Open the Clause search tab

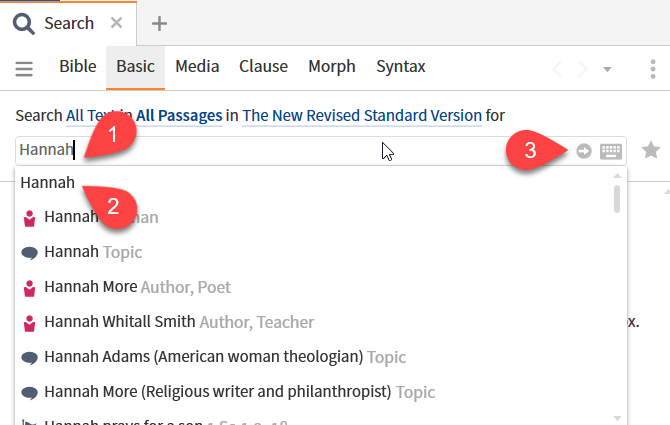pyautogui.click(x=263, y=67)
